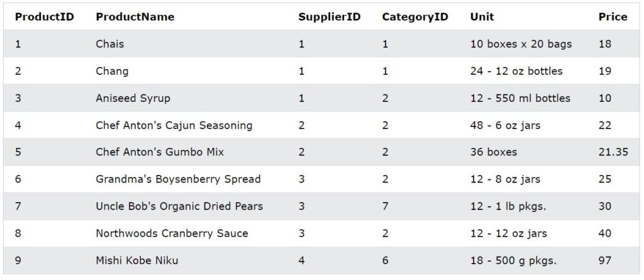The width and height of the screenshot is (644, 280).
Task: Click Grandma's Boysenberry Spread cell
Action: tap(178, 179)
